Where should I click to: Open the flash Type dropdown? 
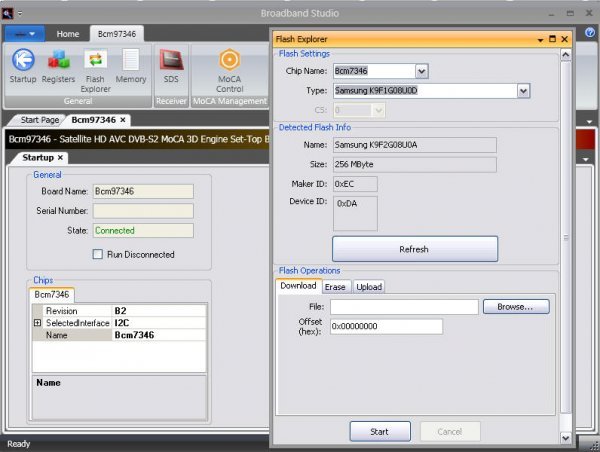pos(523,91)
